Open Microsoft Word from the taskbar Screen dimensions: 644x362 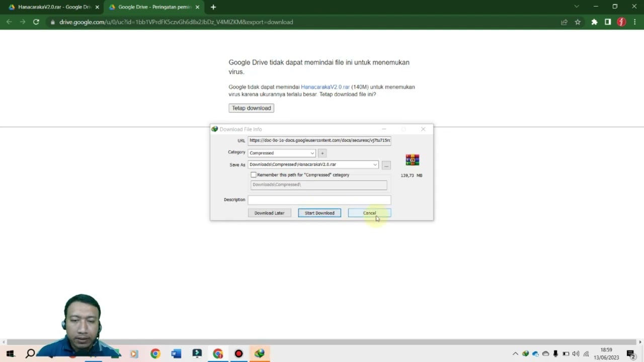pos(176,354)
